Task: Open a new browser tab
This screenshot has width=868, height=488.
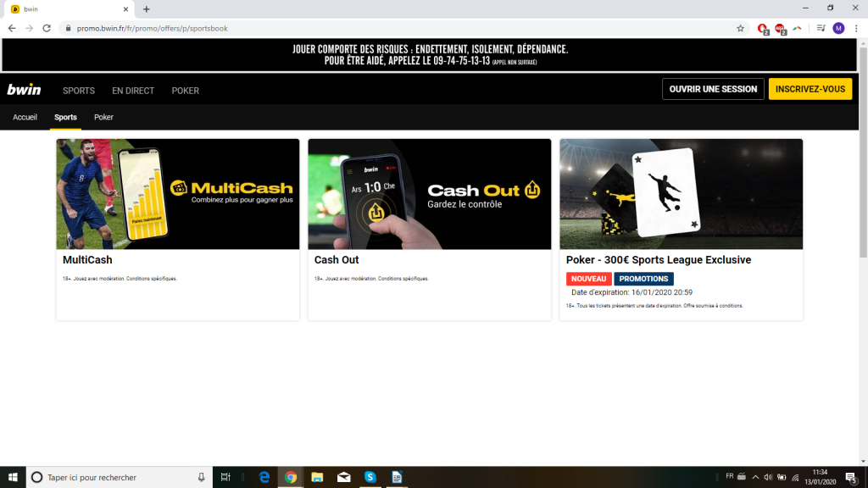Action: tap(146, 8)
